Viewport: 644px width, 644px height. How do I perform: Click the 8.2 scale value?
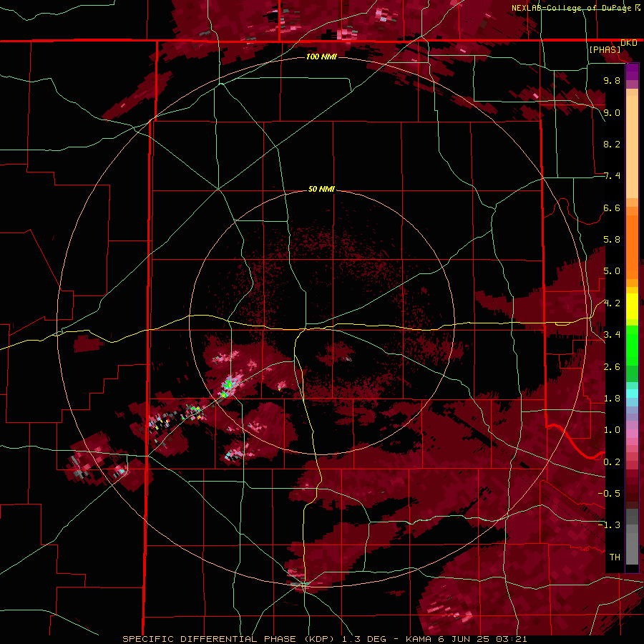[x=612, y=145]
